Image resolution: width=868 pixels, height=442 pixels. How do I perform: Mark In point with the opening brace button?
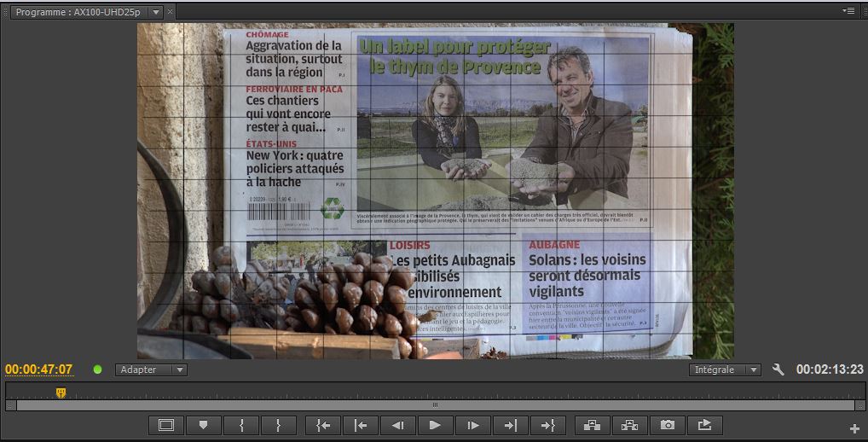[x=240, y=426]
